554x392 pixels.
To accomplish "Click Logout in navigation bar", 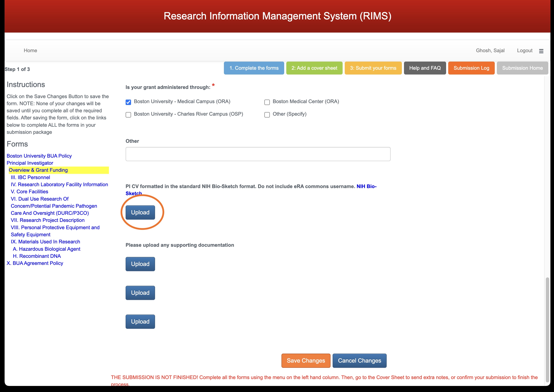I will (525, 51).
